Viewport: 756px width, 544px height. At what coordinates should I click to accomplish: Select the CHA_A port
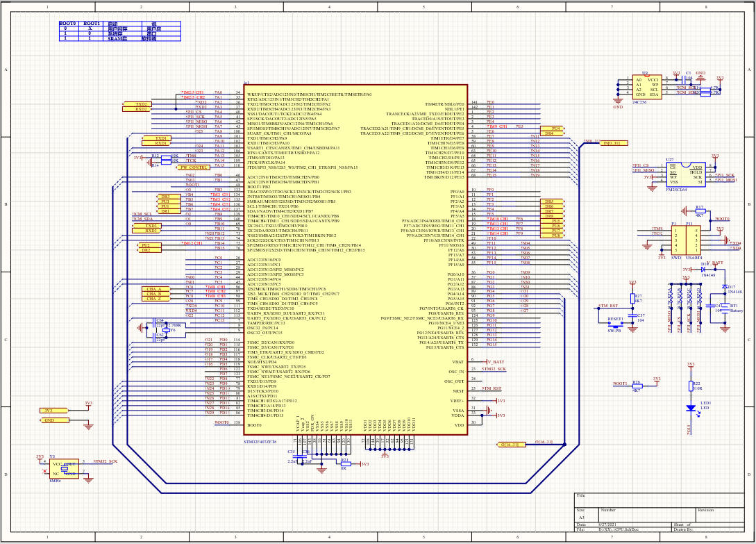(156, 289)
